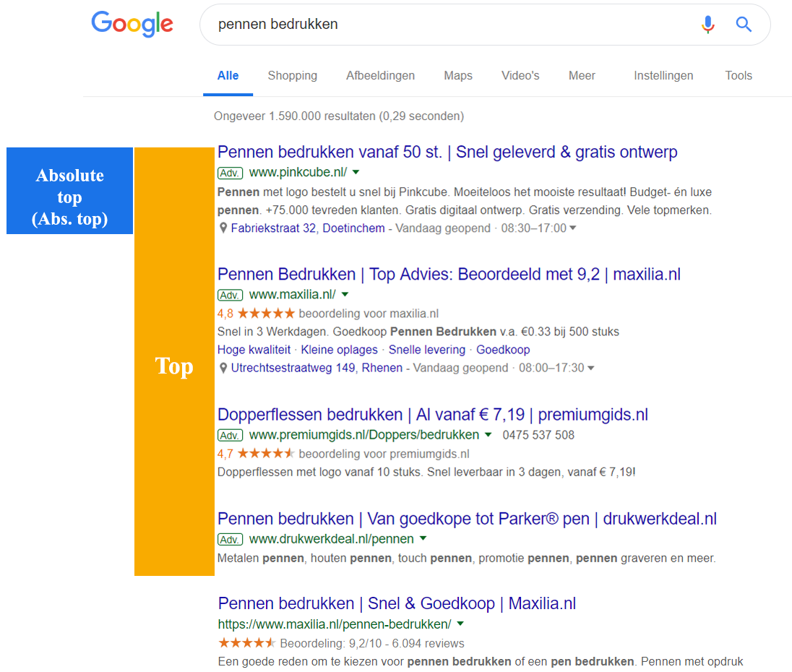Open the 'Kleine oplages' sitelink
Image resolution: width=792 pixels, height=672 pixels.
(339, 350)
